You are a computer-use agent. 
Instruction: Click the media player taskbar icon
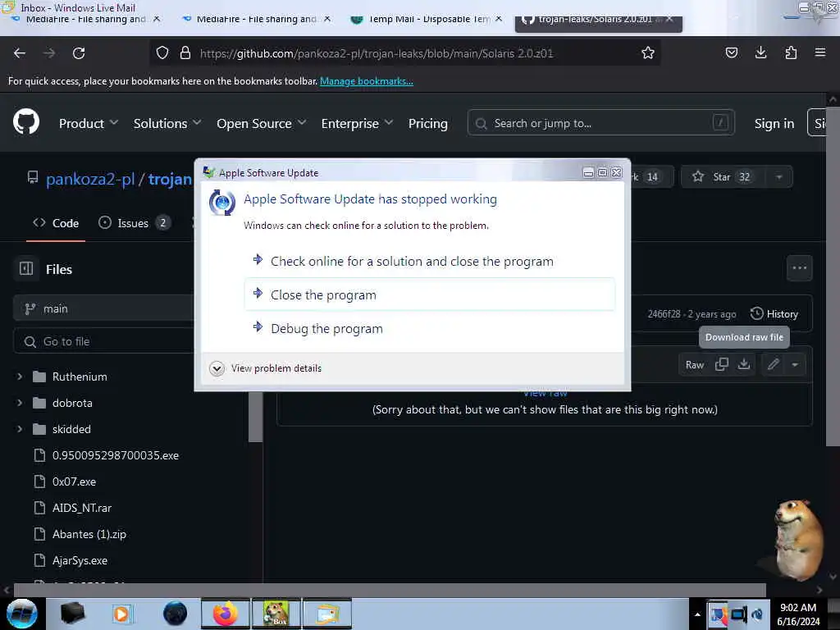click(x=121, y=614)
